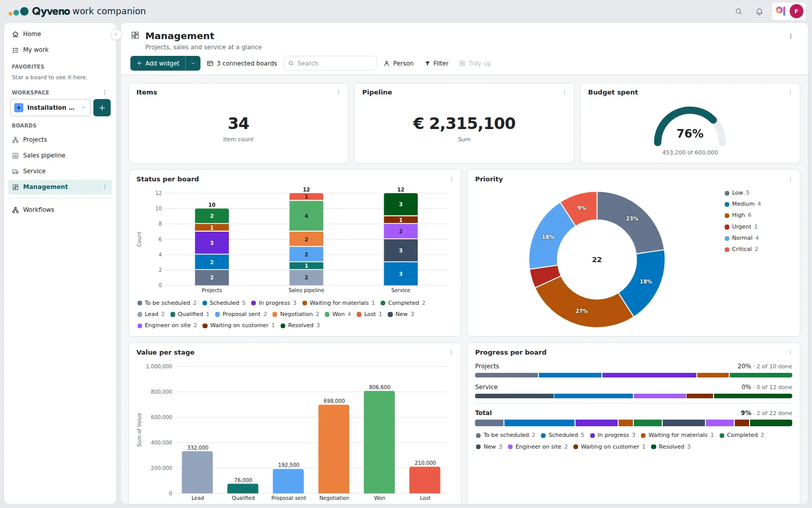Go to Home in the sidebar
The width and height of the screenshot is (812, 508).
coord(60,34)
